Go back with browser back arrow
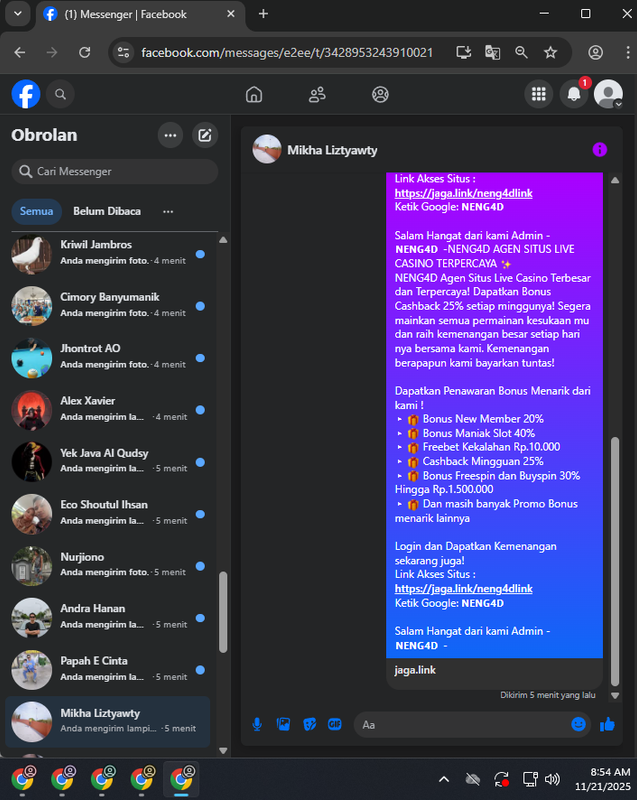This screenshot has width=637, height=800. point(20,52)
